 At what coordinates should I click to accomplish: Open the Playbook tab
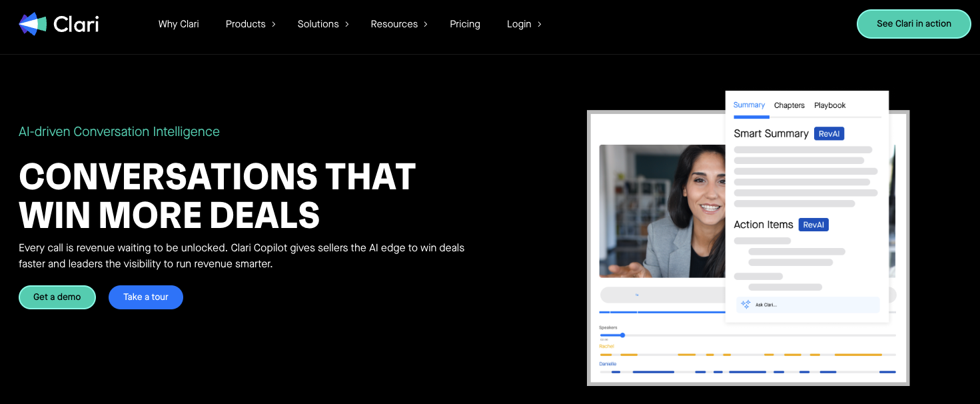pos(829,105)
